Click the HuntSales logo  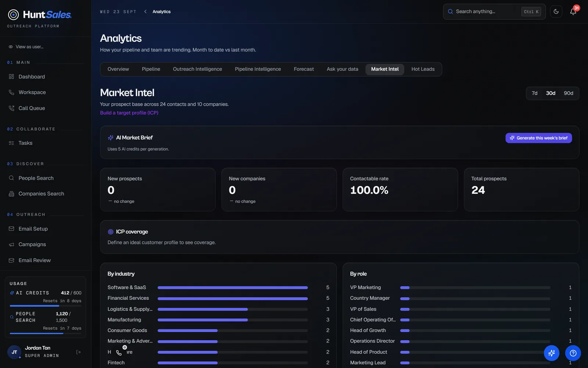(x=40, y=15)
